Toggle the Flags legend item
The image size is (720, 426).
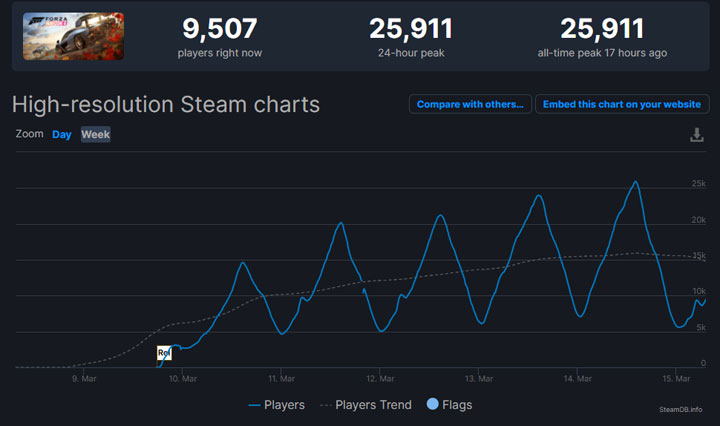tap(449, 405)
